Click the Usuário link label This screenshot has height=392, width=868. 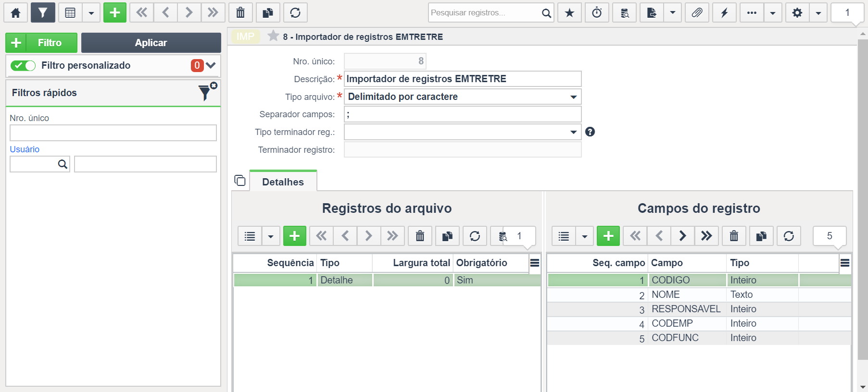coord(25,149)
